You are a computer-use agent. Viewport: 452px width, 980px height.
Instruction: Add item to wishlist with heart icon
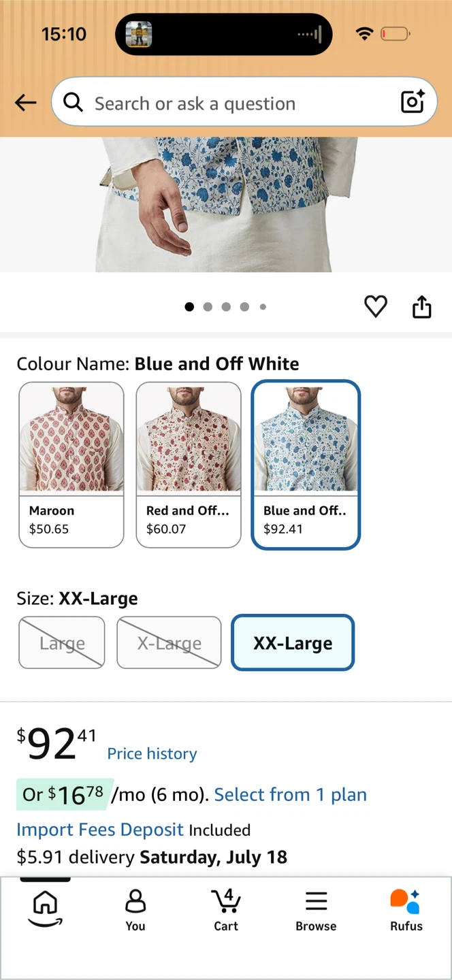tap(375, 307)
